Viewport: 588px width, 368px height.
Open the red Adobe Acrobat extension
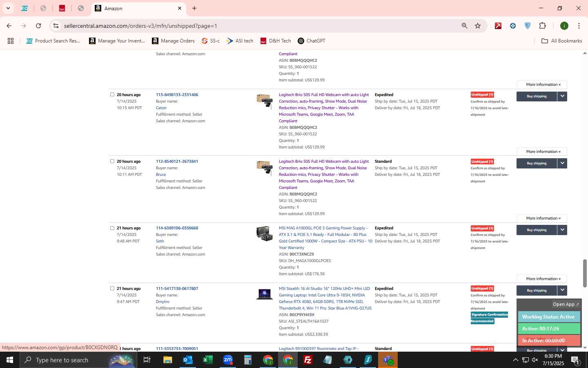point(498,26)
